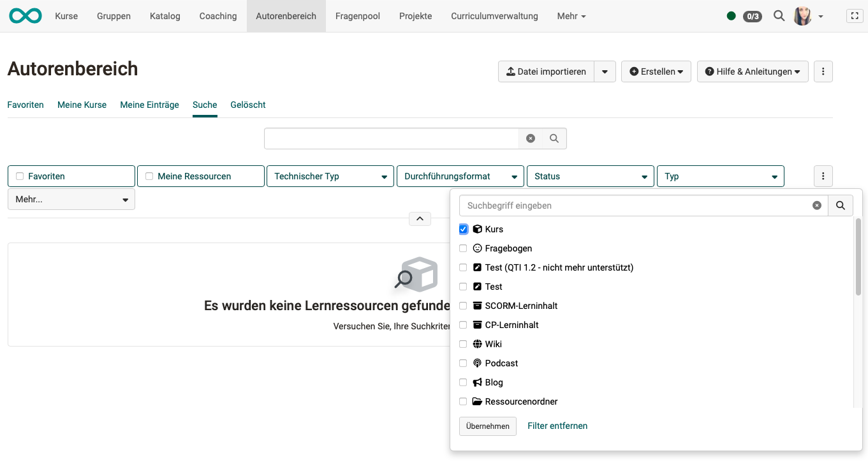This screenshot has width=868, height=471.
Task: Click the 0/3 counter badge in the top bar
Action: [752, 16]
